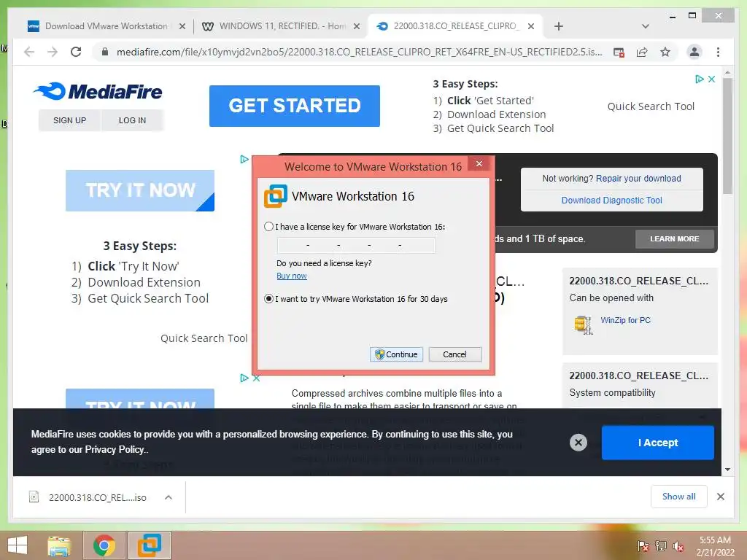Reload the MediaFire page
Viewport: 747px width, 560px height.
pyautogui.click(x=76, y=52)
